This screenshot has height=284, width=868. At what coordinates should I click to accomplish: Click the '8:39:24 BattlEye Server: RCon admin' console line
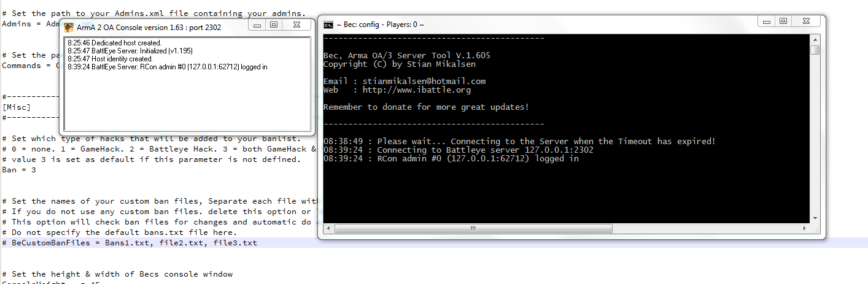tap(168, 67)
